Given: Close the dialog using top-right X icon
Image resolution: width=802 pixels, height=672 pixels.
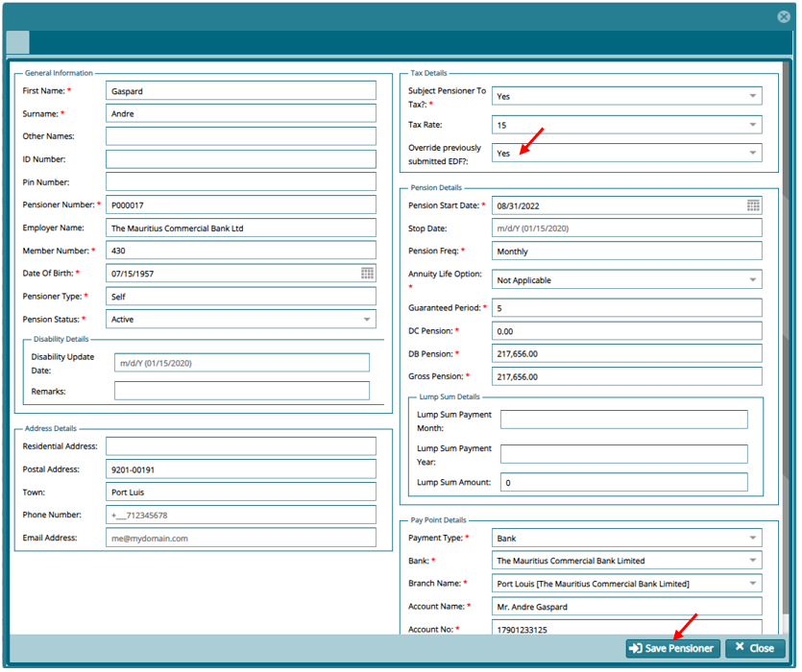Looking at the screenshot, I should [x=783, y=16].
